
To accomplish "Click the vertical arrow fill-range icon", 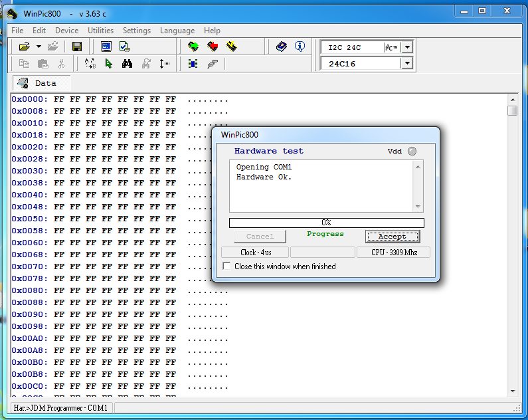I will pyautogui.click(x=164, y=63).
